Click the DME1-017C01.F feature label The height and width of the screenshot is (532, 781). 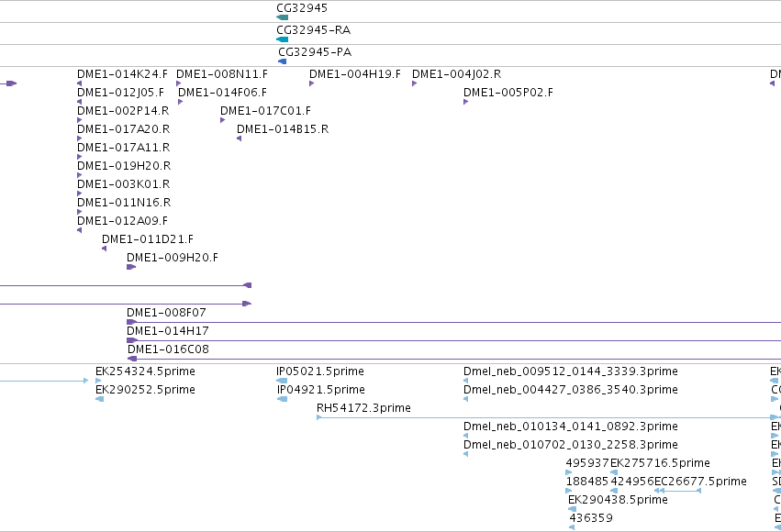pos(265,111)
